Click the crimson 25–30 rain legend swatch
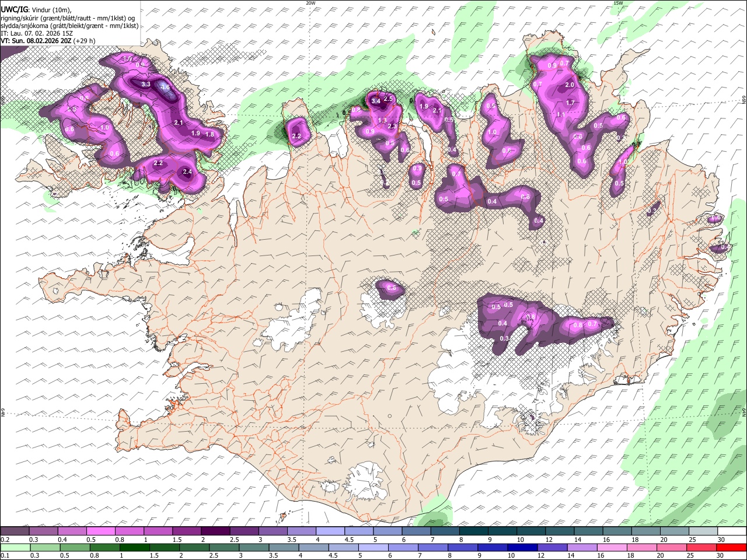The image size is (747, 560). pos(702,547)
